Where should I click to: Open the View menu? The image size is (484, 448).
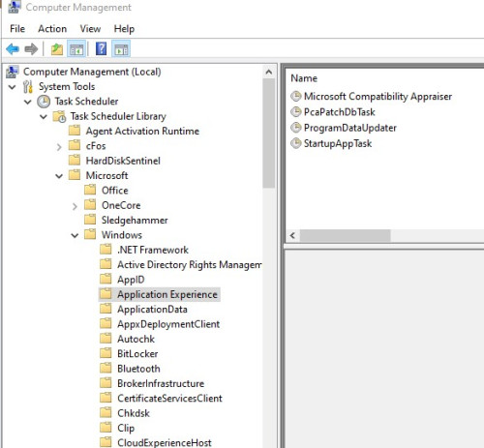pyautogui.click(x=90, y=29)
